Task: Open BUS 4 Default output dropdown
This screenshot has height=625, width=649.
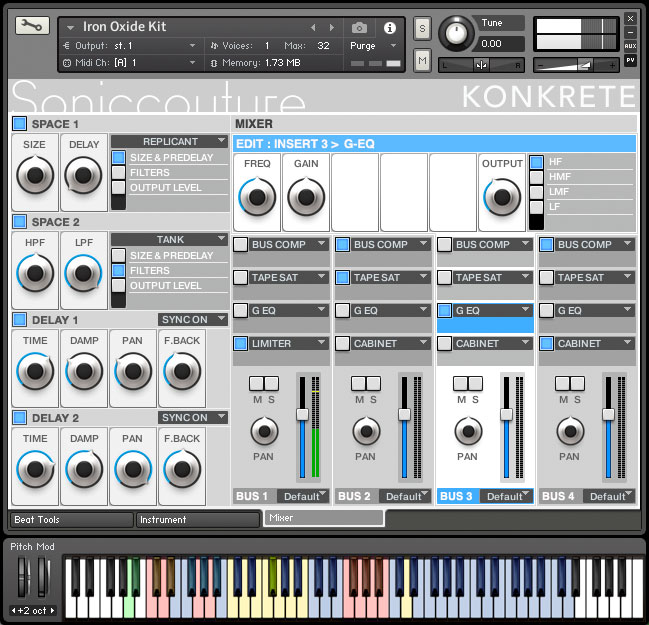Action: [x=609, y=496]
